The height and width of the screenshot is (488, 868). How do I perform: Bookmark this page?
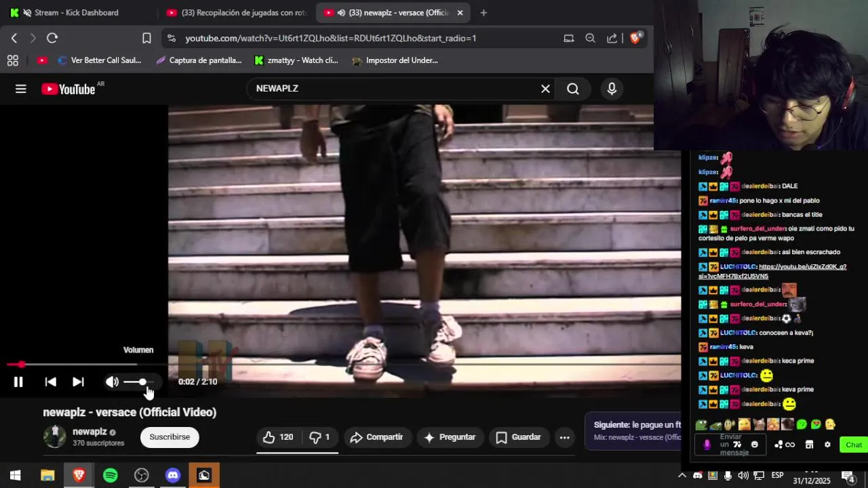(146, 38)
